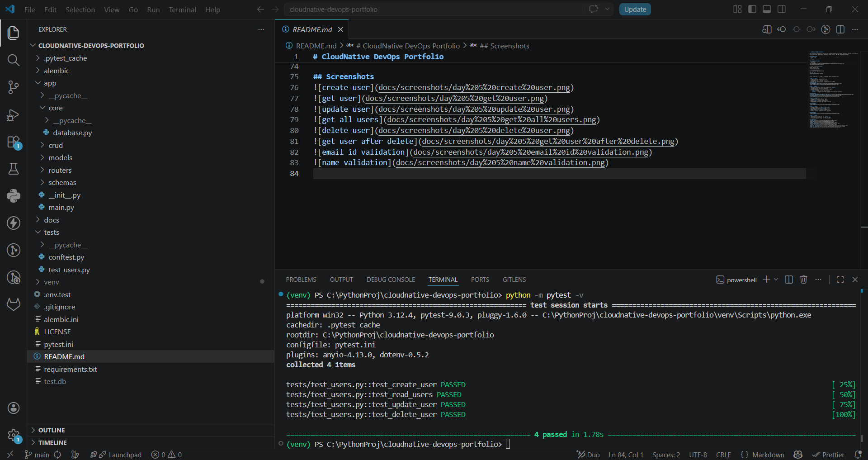The image size is (868, 460).
Task: Maximize the terminal panel size
Action: pos(840,280)
